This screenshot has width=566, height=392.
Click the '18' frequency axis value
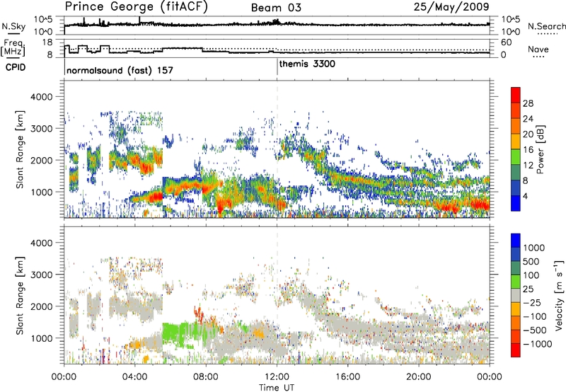[x=47, y=42]
